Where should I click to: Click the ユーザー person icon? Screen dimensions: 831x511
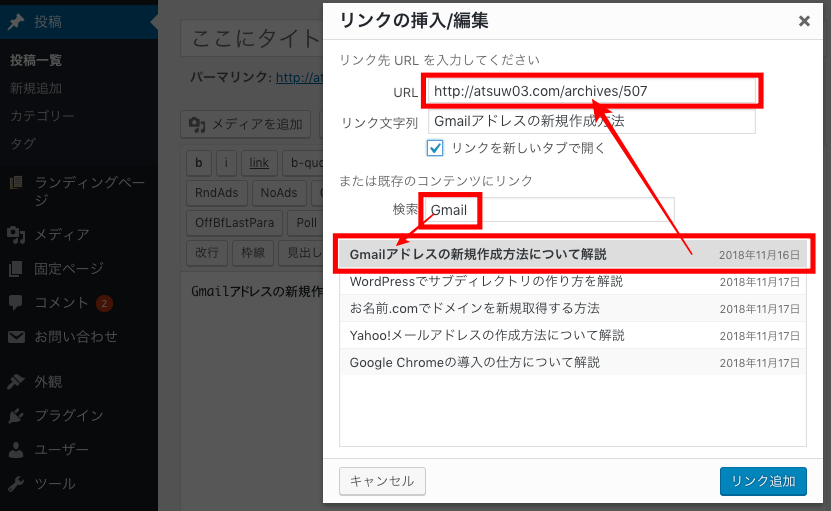[16, 450]
